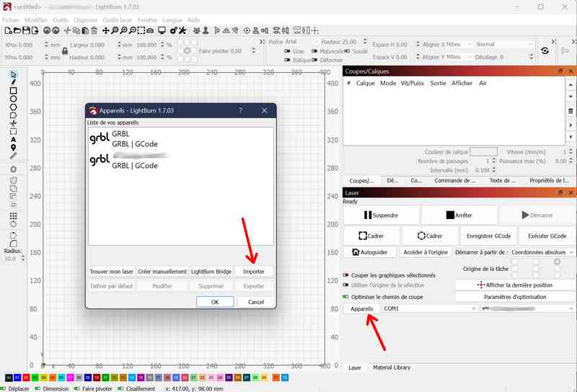
Task: Click the open folder toolbar icon
Action: pyautogui.click(x=17, y=30)
